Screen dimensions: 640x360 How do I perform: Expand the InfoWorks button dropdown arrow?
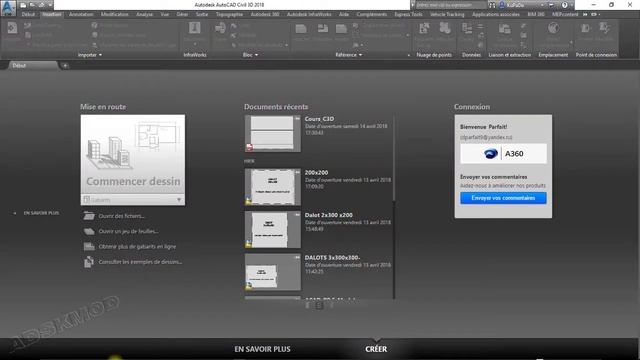195,44
